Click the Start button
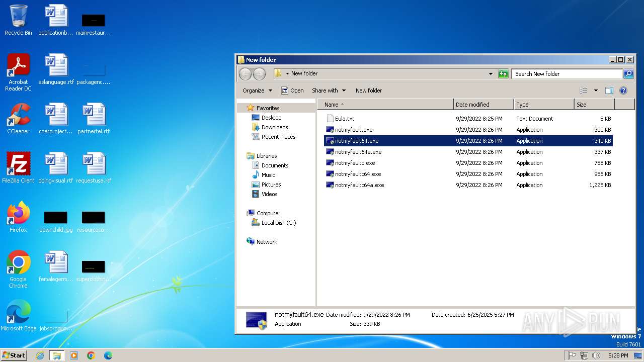This screenshot has height=362, width=644. pyautogui.click(x=14, y=355)
